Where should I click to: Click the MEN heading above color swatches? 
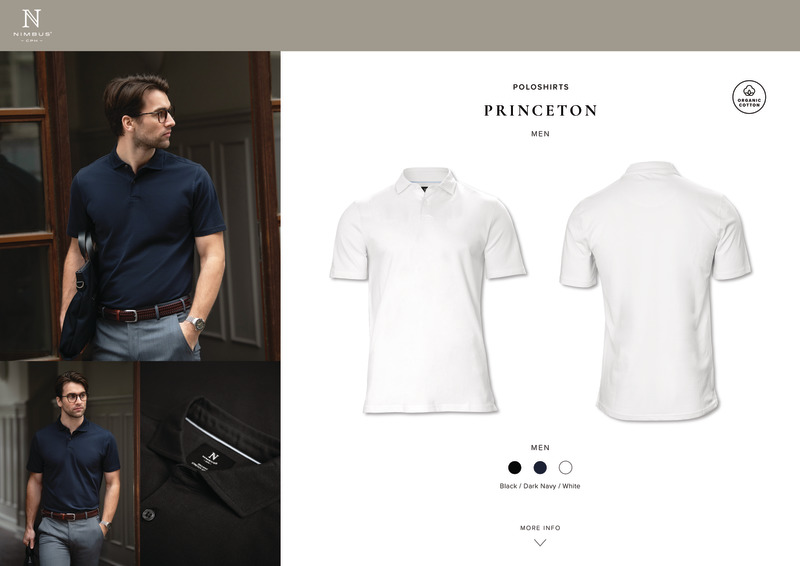[540, 448]
